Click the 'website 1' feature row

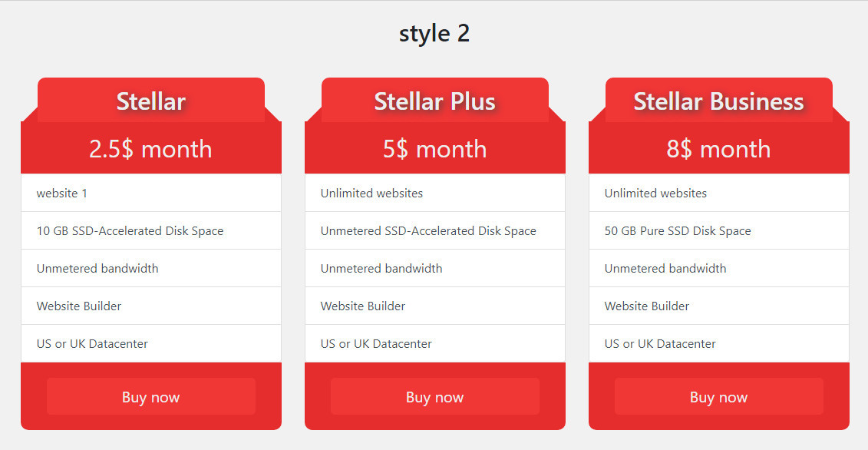[x=151, y=193]
